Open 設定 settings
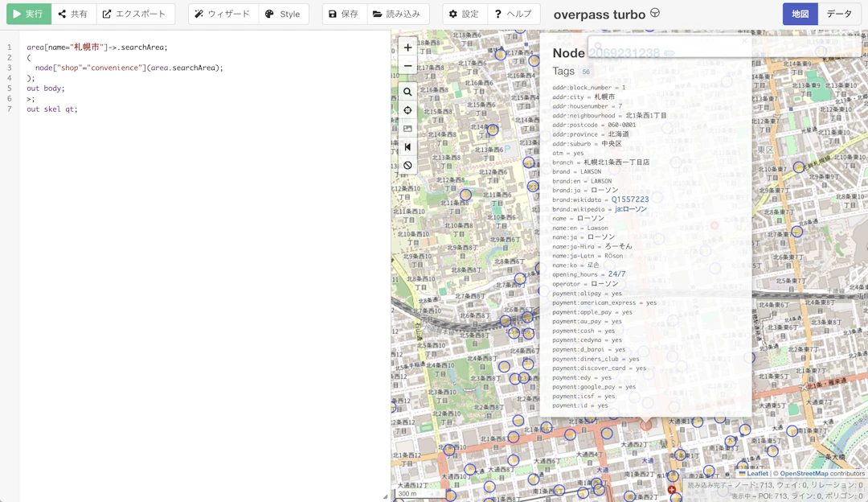 coord(465,14)
